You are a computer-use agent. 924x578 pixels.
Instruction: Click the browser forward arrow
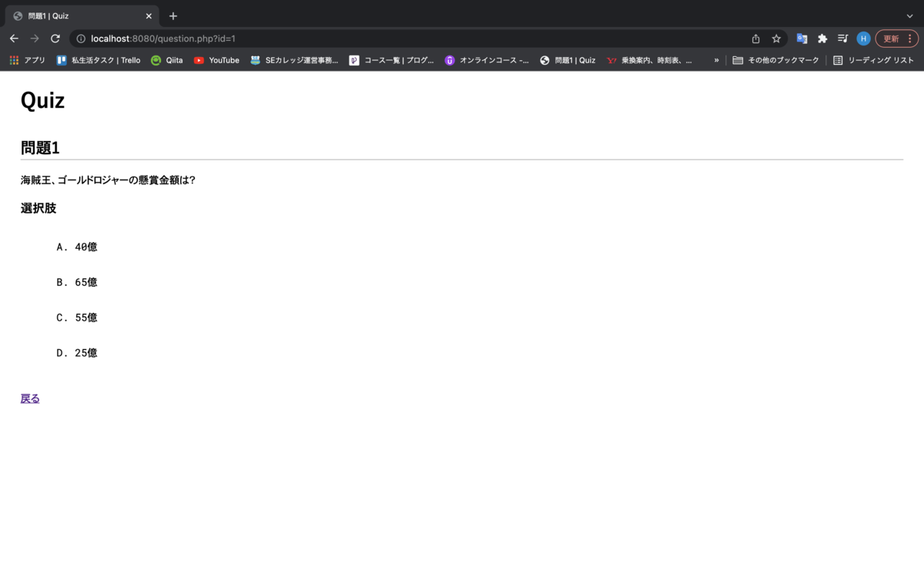point(35,39)
